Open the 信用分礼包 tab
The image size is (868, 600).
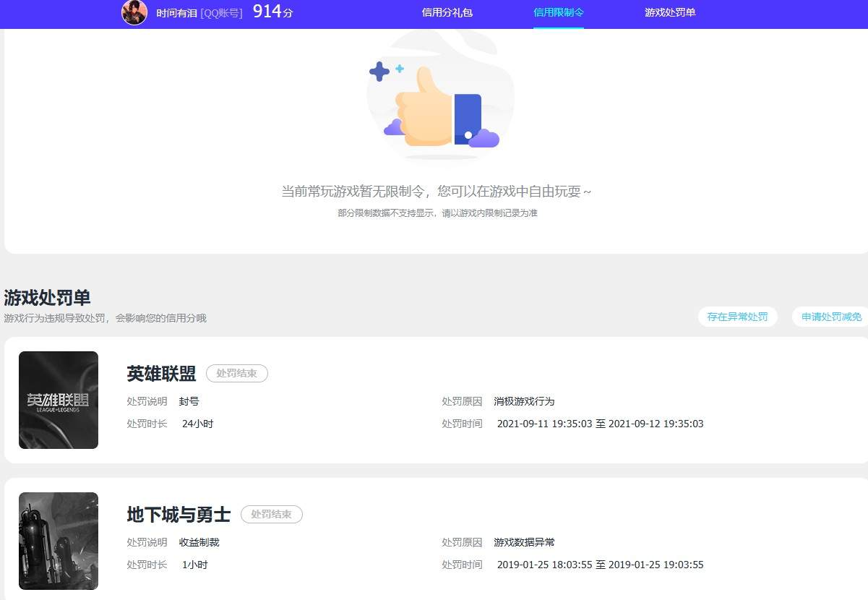[x=447, y=12]
